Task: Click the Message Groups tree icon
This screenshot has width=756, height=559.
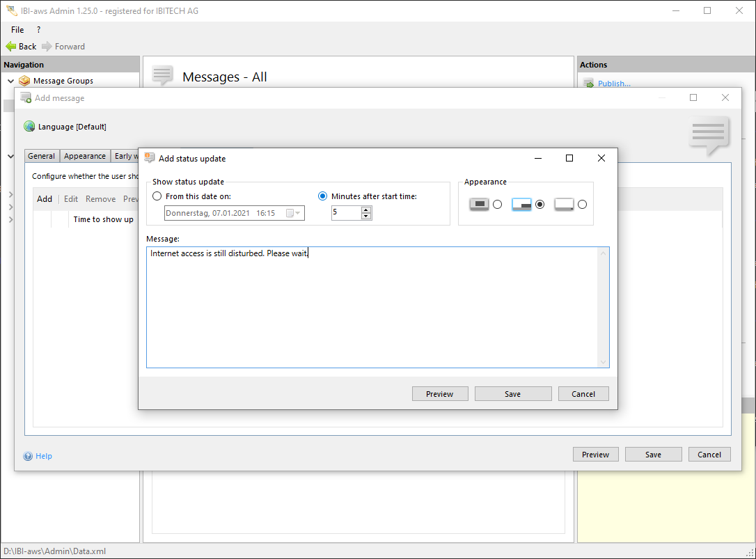Action: 25,81
